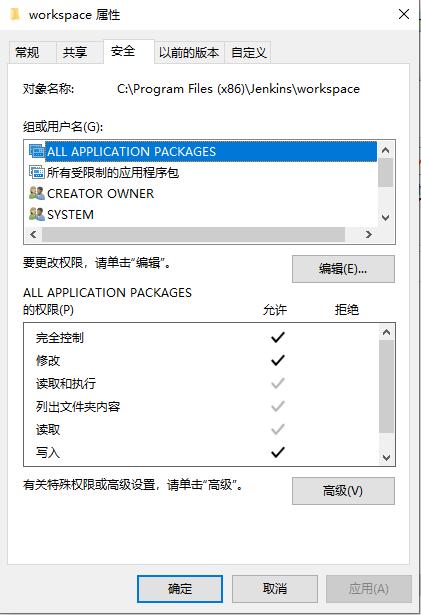Screen dimensions: 421x615
Task: Click the user list scroll-down arrow
Action: [386, 218]
